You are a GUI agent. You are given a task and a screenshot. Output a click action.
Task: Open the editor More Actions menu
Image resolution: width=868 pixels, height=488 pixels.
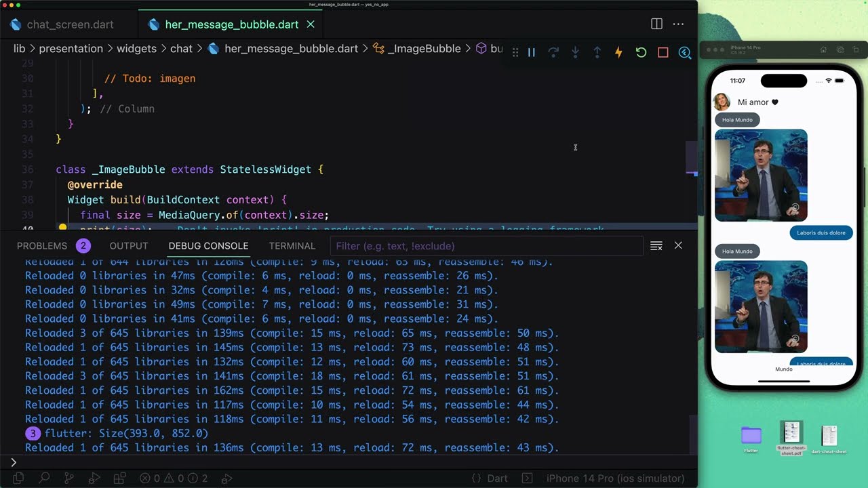tap(678, 24)
